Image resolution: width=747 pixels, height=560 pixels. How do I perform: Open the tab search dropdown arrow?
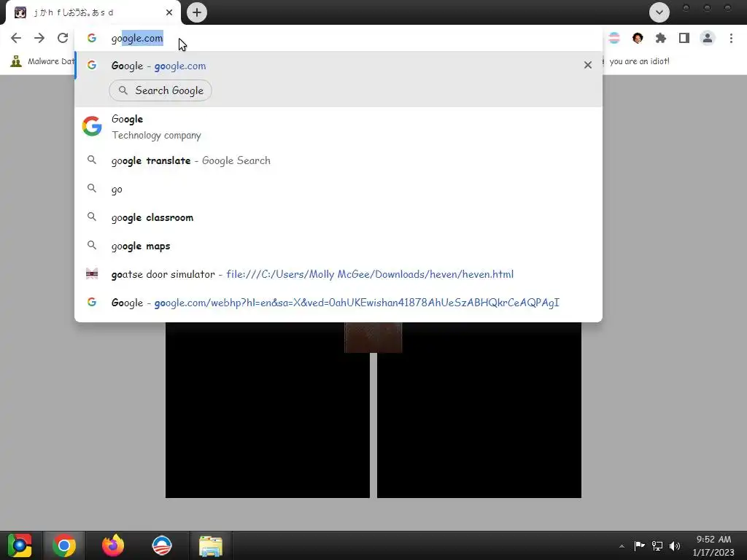(659, 12)
